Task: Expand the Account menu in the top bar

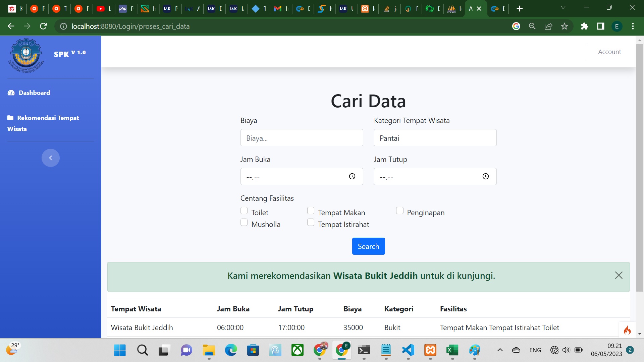Action: tap(609, 52)
